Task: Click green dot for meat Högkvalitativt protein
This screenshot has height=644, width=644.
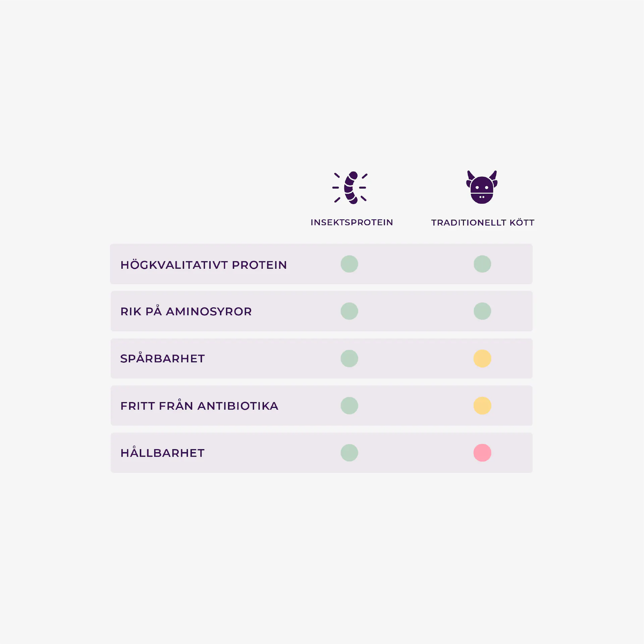Action: coord(482,264)
